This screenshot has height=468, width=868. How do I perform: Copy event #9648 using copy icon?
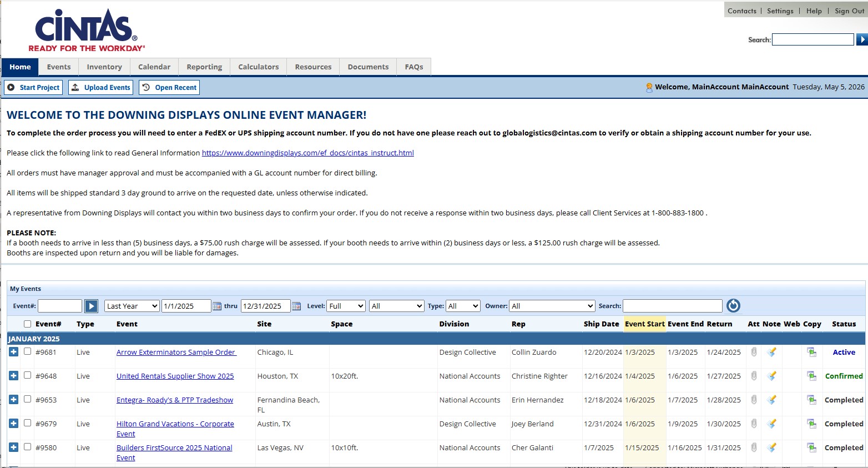pyautogui.click(x=811, y=376)
